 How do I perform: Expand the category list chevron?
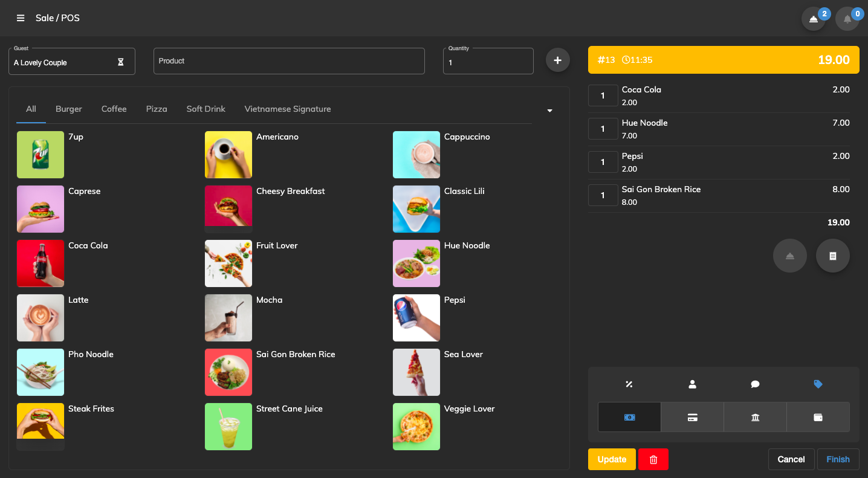click(549, 111)
